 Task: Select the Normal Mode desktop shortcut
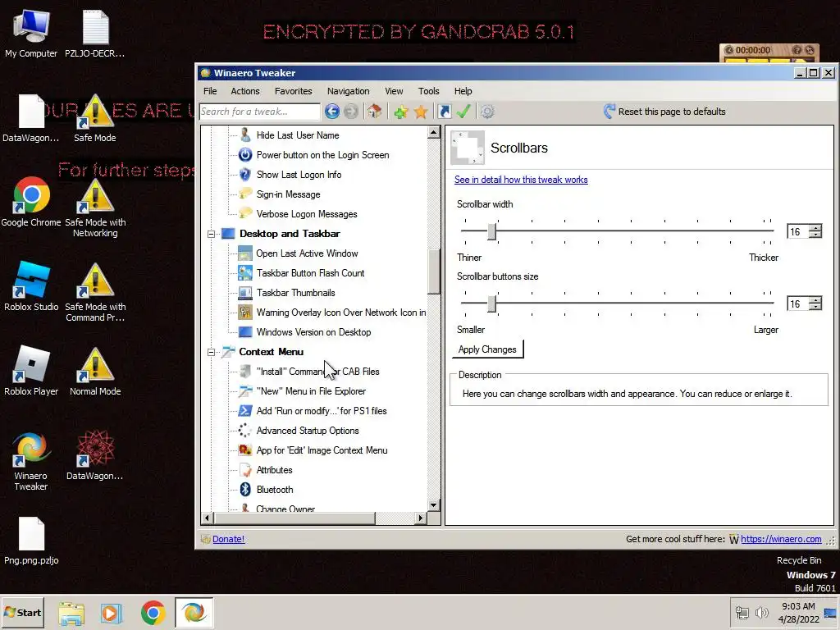coord(95,372)
